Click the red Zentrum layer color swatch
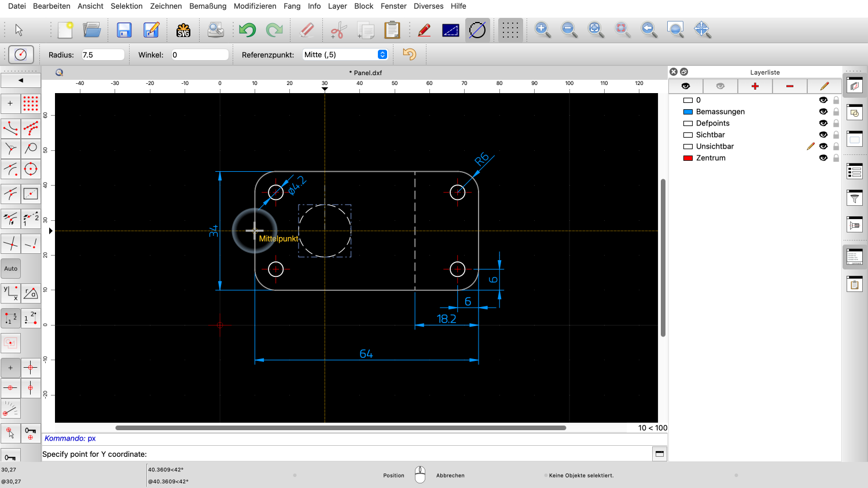Viewport: 868px width, 488px height. coord(688,158)
